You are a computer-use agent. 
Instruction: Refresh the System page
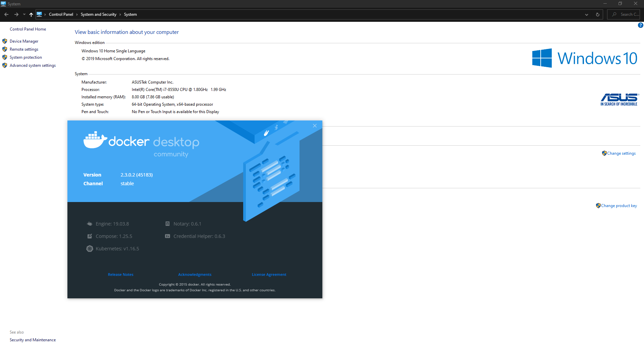(x=598, y=14)
